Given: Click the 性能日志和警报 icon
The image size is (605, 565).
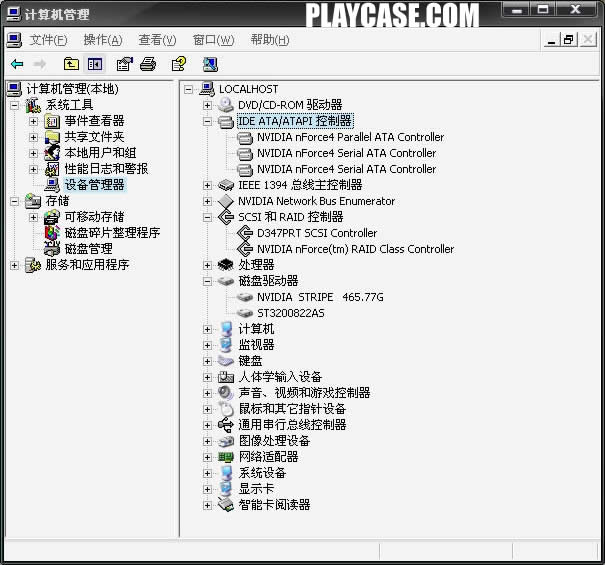Looking at the screenshot, I should pyautogui.click(x=52, y=169).
